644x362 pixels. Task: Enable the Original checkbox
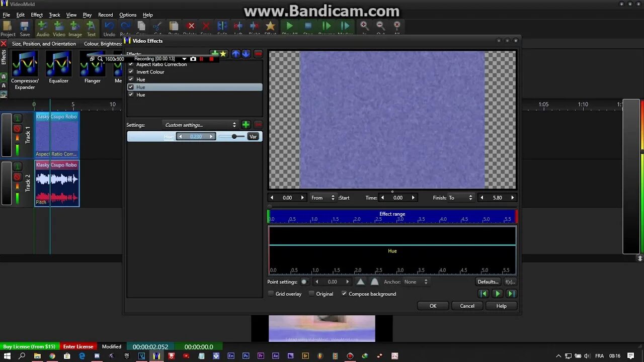coord(311,294)
